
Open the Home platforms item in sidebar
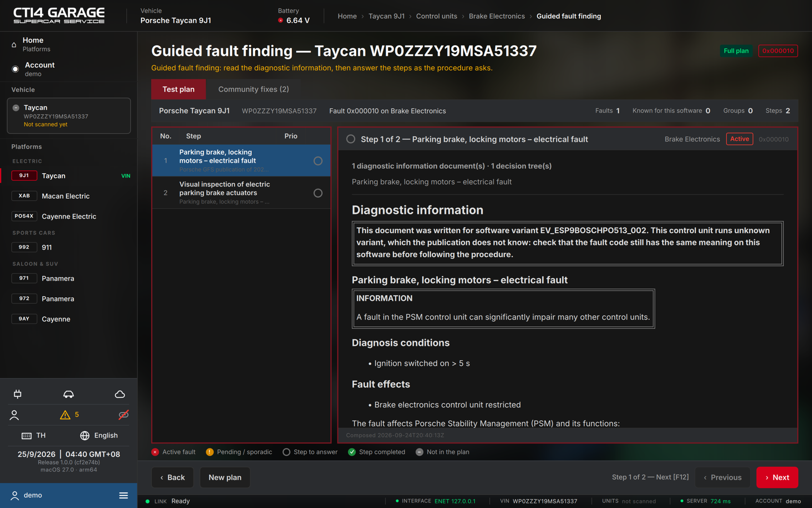coord(69,44)
